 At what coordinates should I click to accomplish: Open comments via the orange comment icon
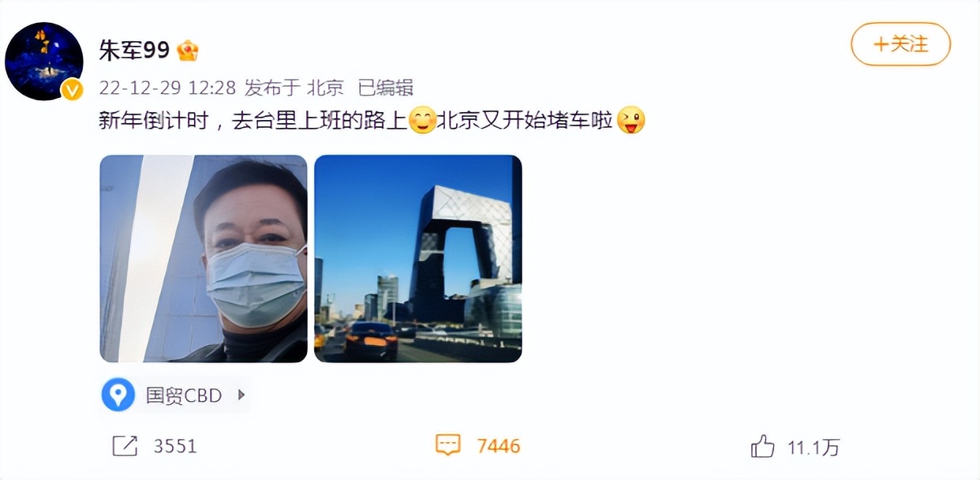448,445
